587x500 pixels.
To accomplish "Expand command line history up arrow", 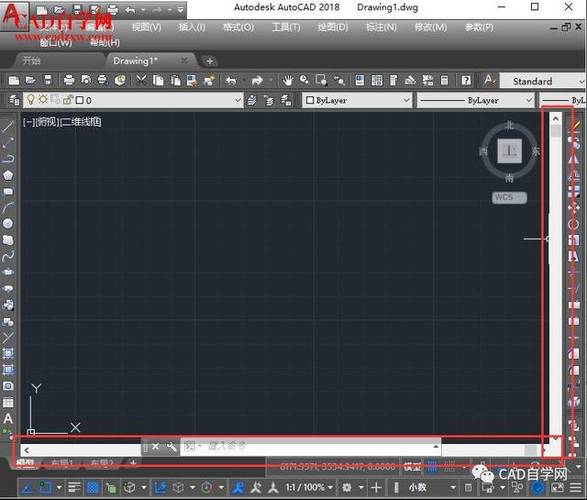I will 436,446.
